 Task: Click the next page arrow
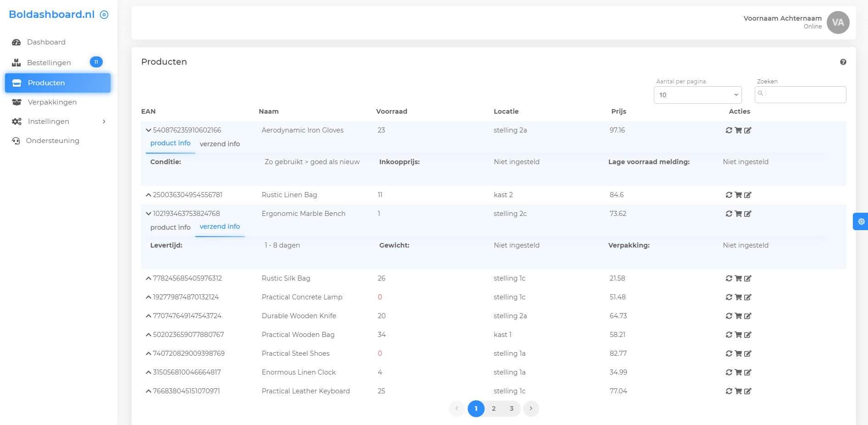[531, 408]
